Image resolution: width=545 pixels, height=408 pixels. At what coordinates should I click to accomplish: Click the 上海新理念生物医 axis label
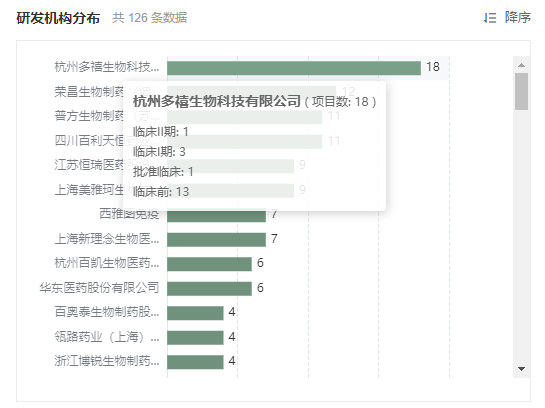point(107,239)
